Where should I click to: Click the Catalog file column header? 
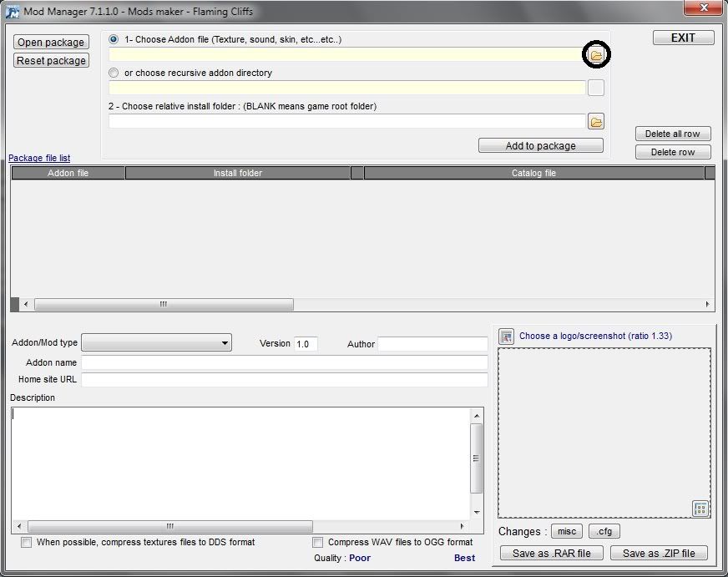(x=533, y=174)
